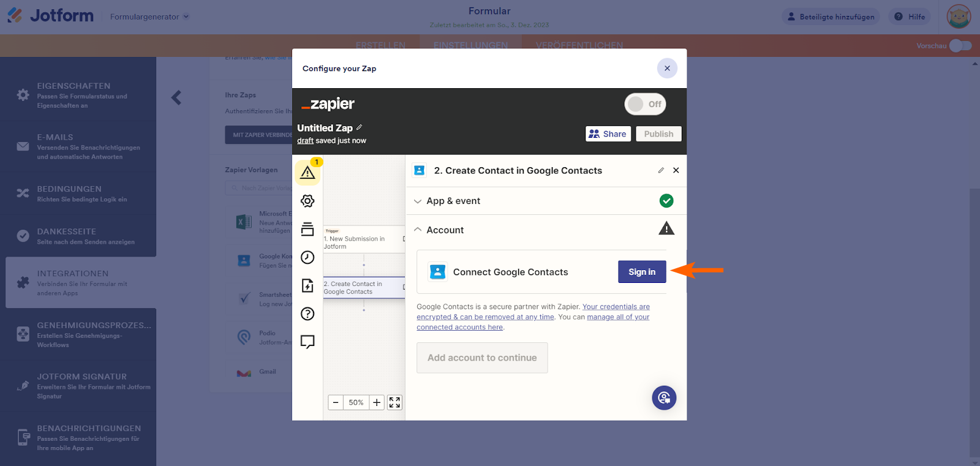Close the Configure your Zap dialog

[x=667, y=68]
